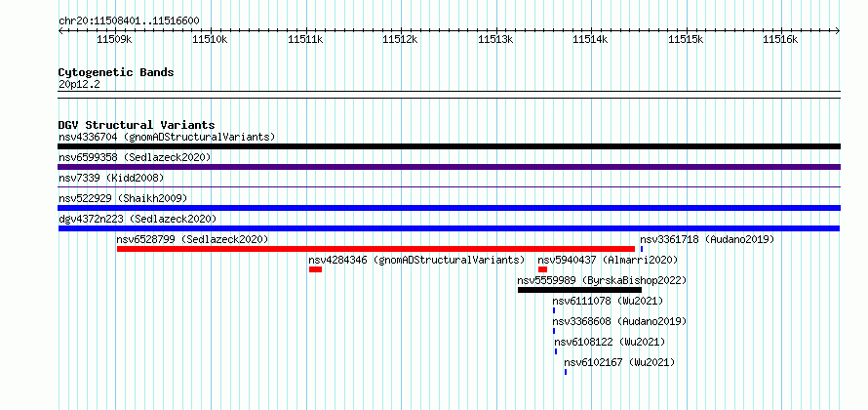Open the nsv5559989 (ByrskaBishop2022) label

602,280
